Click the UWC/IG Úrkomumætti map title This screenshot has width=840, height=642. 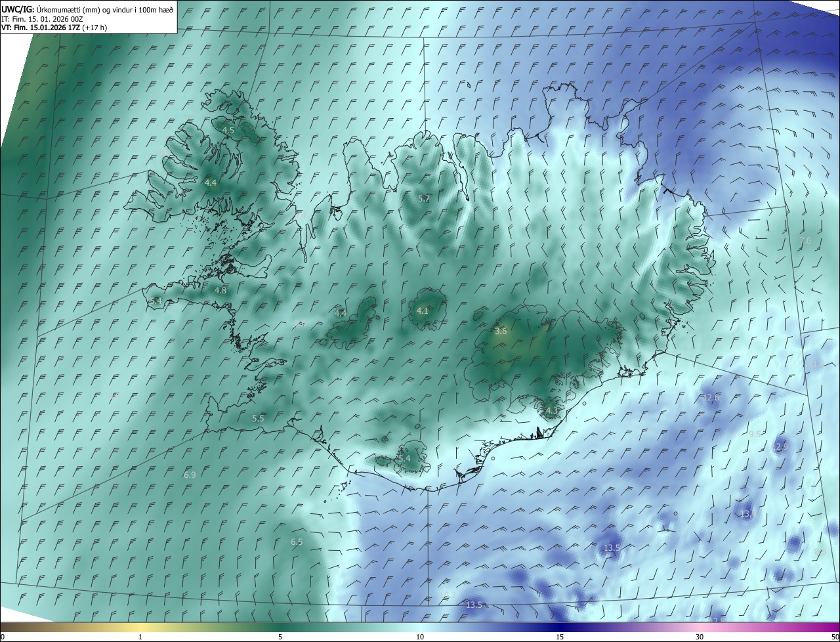coord(87,10)
